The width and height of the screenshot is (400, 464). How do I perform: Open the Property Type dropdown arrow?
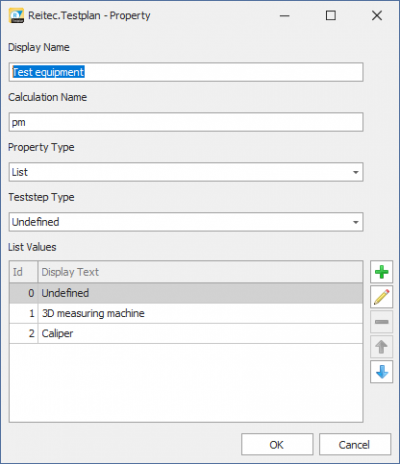(x=356, y=172)
